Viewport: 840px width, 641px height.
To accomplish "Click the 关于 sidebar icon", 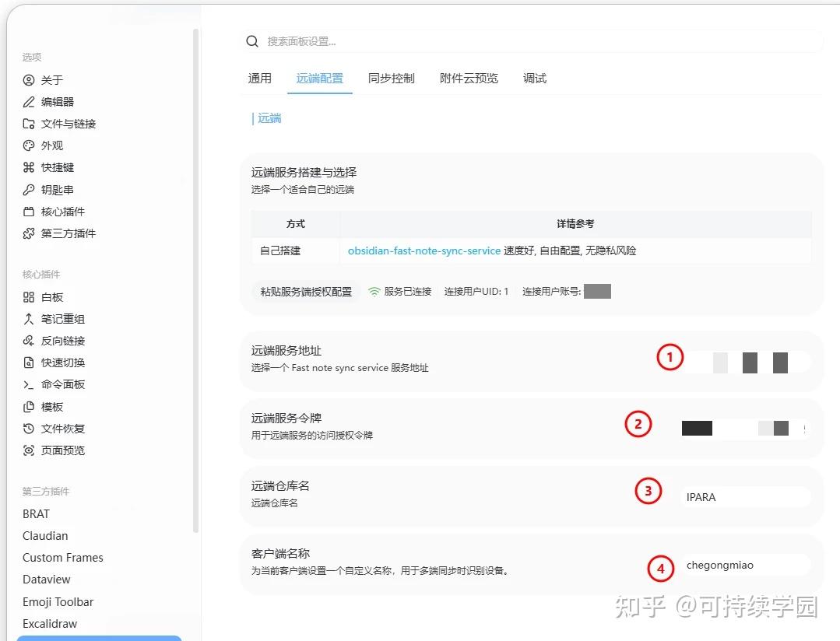I will click(x=28, y=80).
